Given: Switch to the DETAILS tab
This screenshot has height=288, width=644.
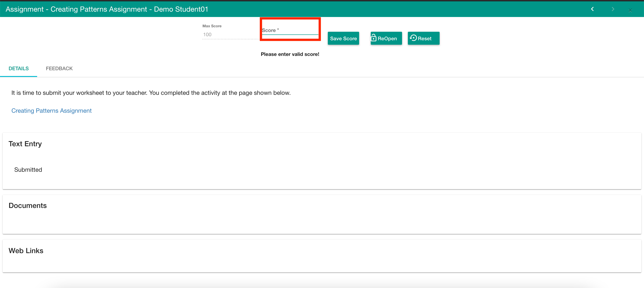Looking at the screenshot, I should (19, 68).
